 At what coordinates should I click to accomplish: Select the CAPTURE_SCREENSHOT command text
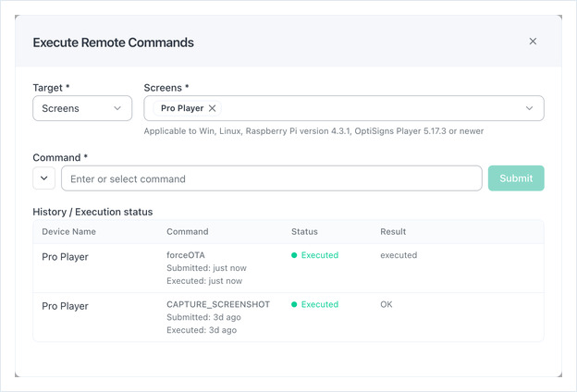218,304
